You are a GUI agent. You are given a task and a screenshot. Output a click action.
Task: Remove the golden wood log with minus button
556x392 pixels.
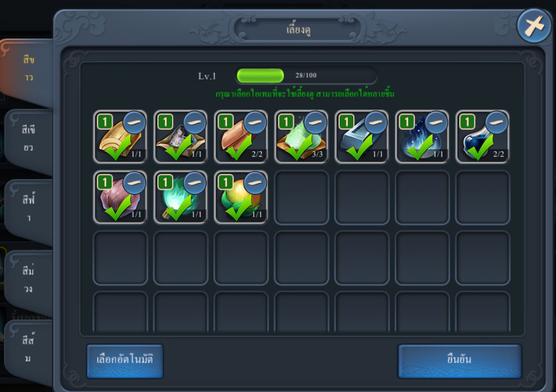(134, 122)
